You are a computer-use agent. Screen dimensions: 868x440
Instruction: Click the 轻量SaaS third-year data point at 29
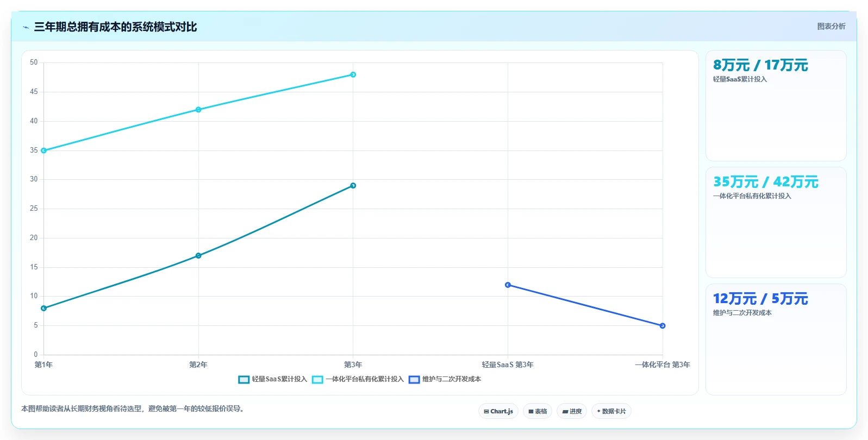click(353, 186)
